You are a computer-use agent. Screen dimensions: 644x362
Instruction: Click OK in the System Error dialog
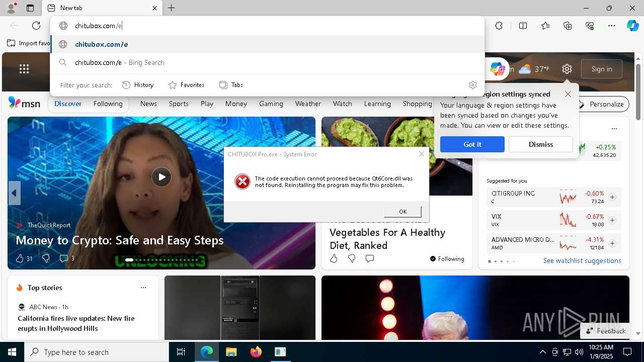[403, 212]
